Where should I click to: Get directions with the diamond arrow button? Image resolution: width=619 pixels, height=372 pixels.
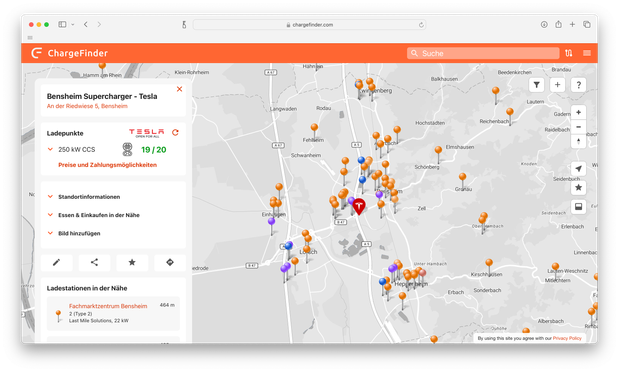[170, 262]
